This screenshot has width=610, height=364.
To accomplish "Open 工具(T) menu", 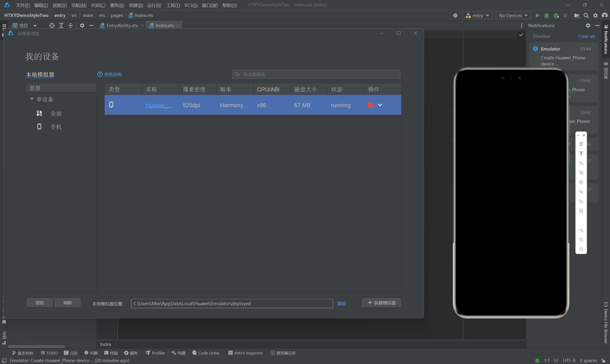I will coord(173,5).
